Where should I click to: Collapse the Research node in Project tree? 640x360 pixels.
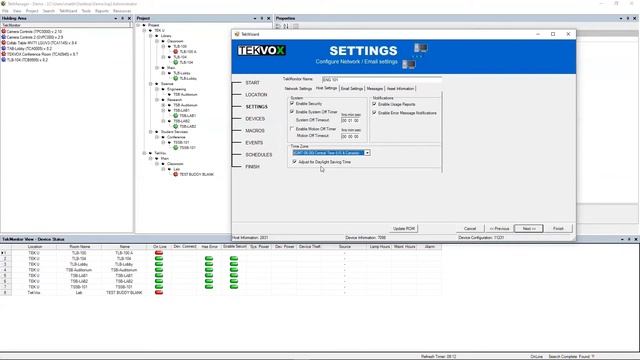[157, 100]
